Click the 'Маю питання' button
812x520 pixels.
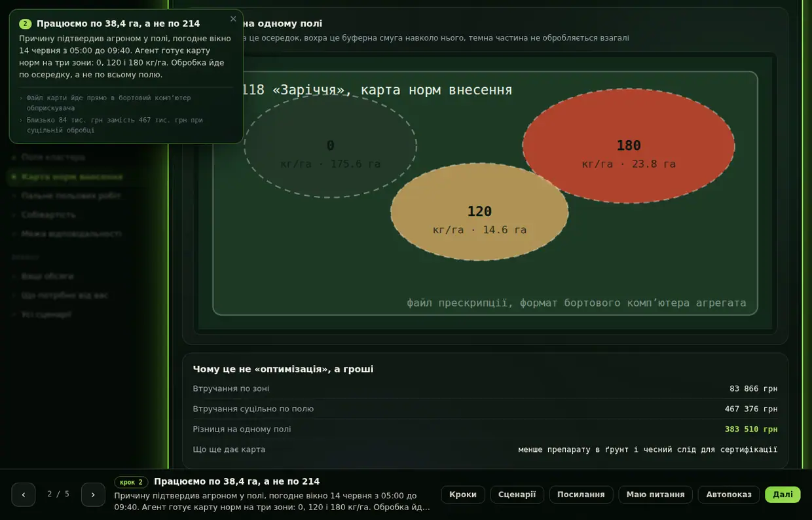click(655, 494)
